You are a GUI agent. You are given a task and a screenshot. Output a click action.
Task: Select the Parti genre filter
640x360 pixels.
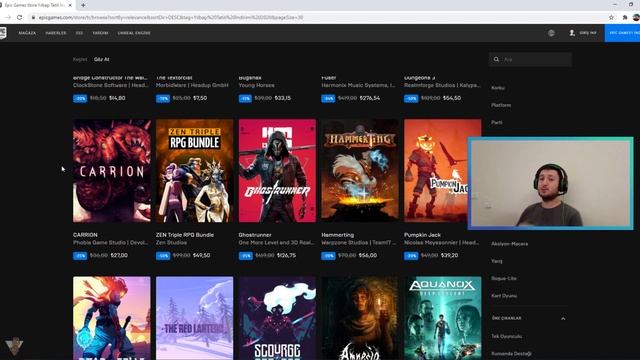pyautogui.click(x=497, y=122)
